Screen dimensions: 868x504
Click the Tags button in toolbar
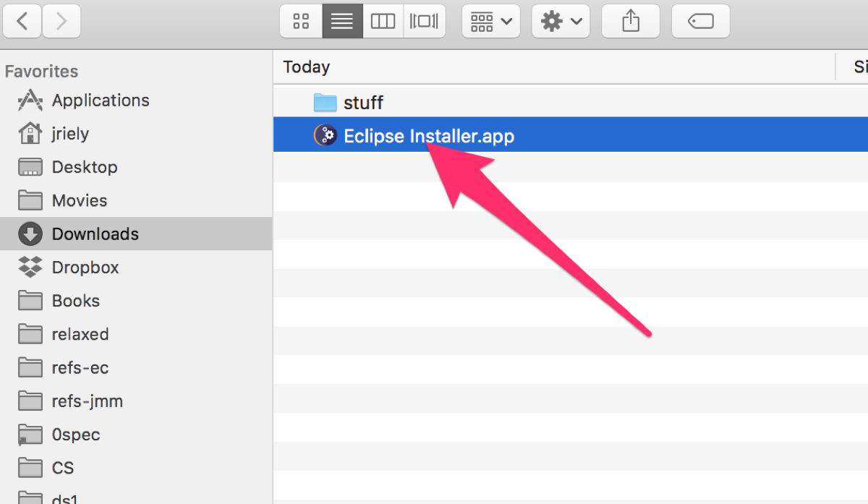[700, 21]
